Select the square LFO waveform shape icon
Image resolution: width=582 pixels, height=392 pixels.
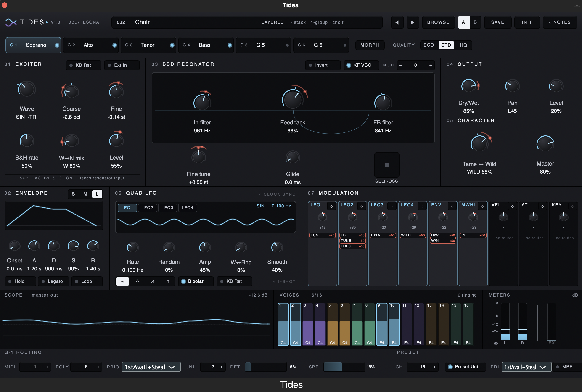[167, 281]
